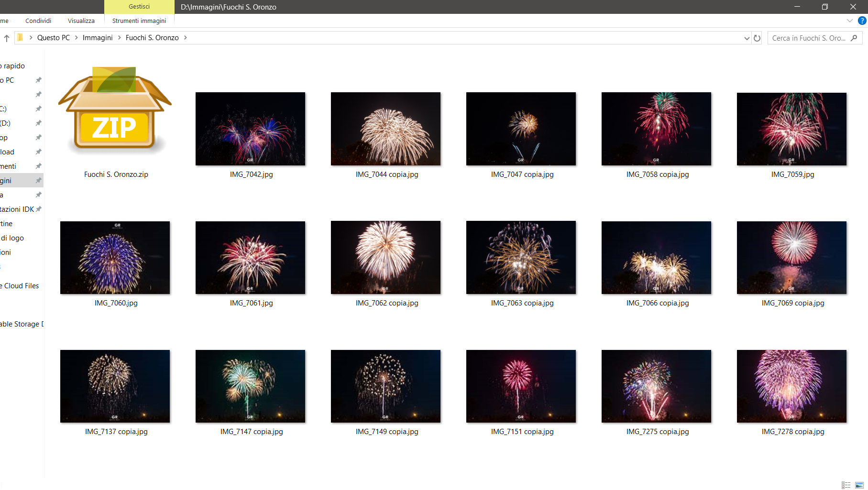The image size is (868, 490).
Task: Unpin Immagini from Quick Access
Action: click(38, 180)
